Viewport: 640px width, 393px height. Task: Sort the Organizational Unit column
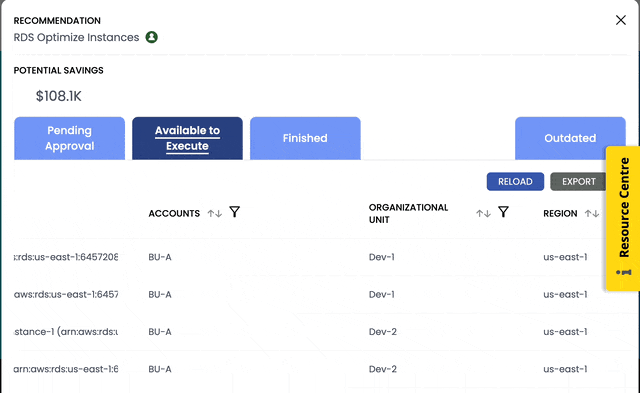(483, 213)
